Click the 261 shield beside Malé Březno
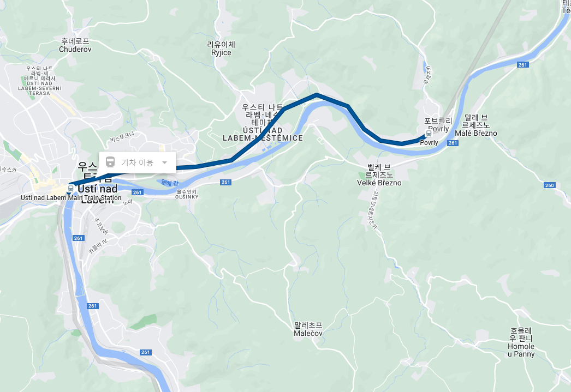Viewport: 571px width, 392px height. (453, 143)
